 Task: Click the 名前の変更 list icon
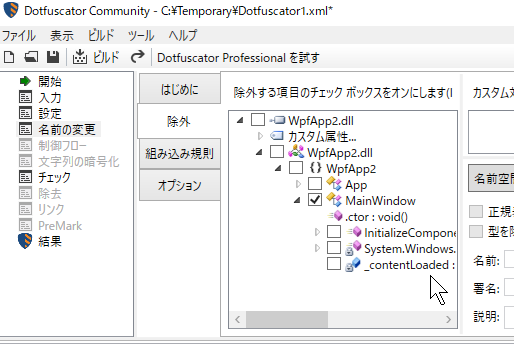[x=25, y=129]
